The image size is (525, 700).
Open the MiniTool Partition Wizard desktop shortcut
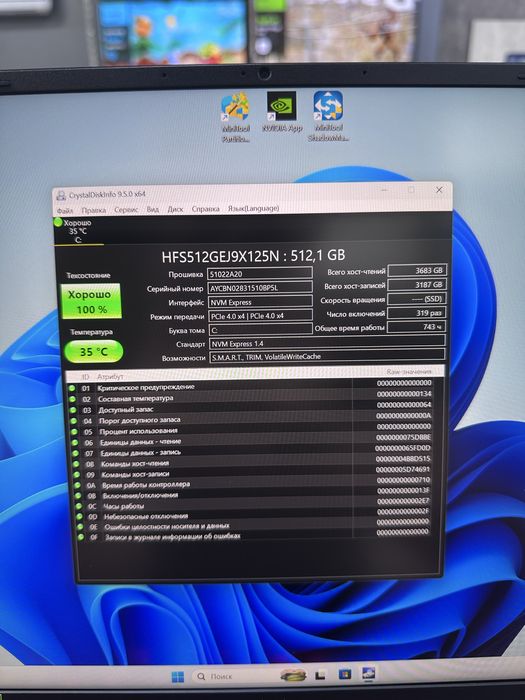236,117
